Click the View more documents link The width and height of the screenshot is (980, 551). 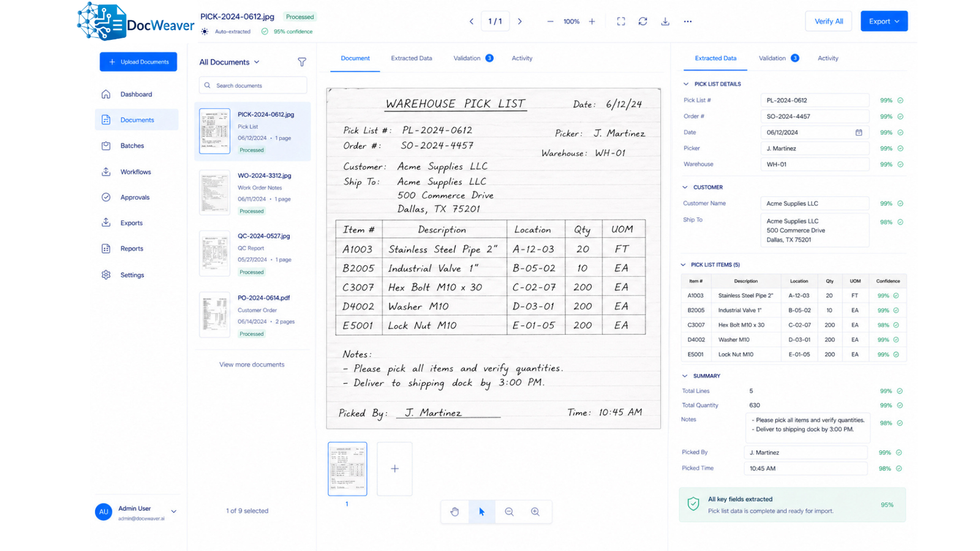point(252,364)
